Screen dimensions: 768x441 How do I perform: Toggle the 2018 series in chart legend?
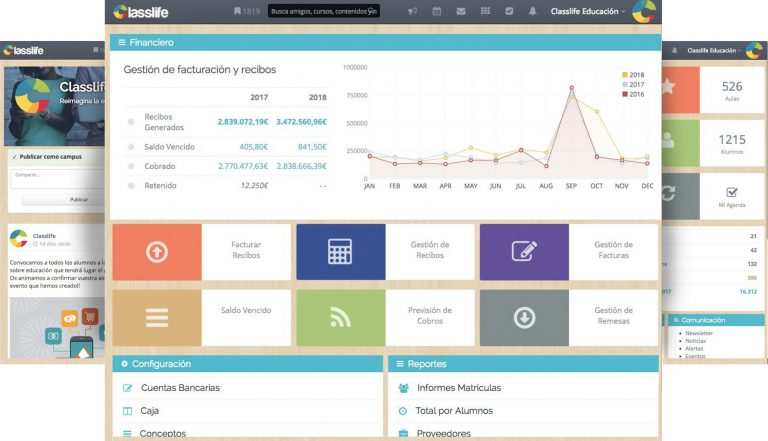(633, 75)
